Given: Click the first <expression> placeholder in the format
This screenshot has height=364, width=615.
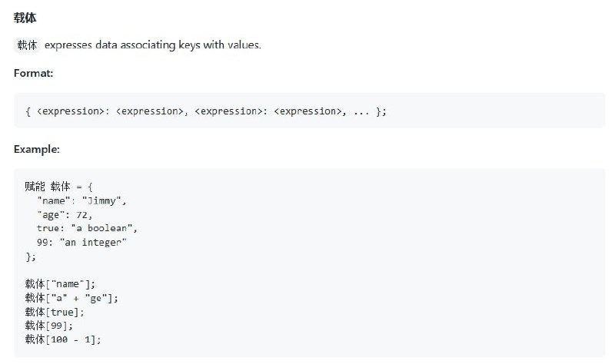Looking at the screenshot, I should (71, 111).
